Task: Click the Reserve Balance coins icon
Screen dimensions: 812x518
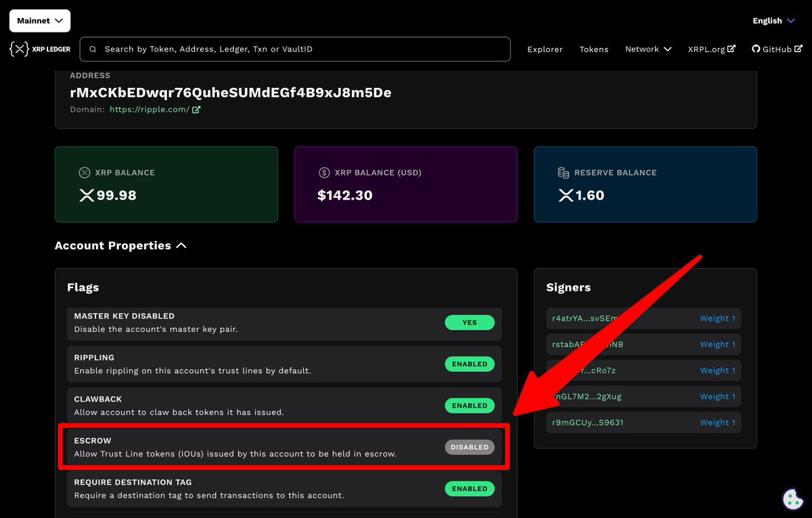Action: tap(563, 172)
